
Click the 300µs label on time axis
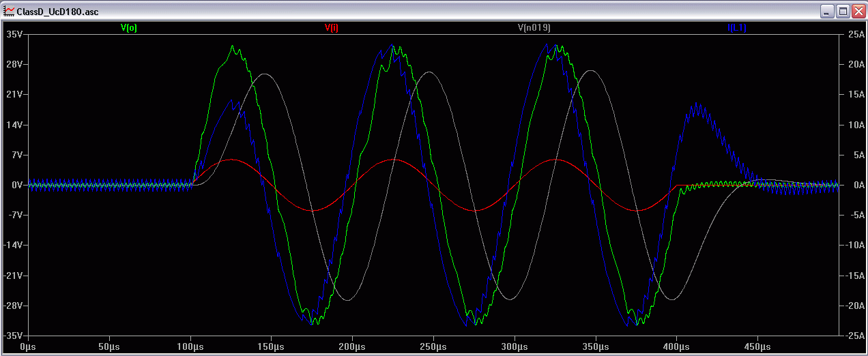click(514, 346)
